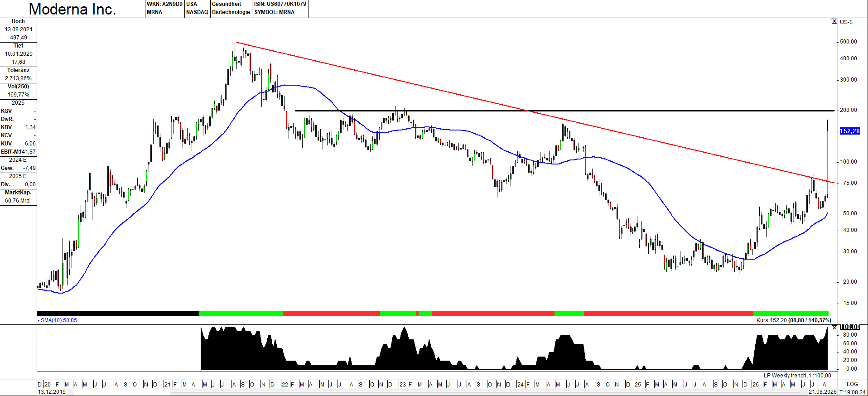The image size is (868, 396).
Task: Click the Biotechnologie industry label
Action: (231, 12)
